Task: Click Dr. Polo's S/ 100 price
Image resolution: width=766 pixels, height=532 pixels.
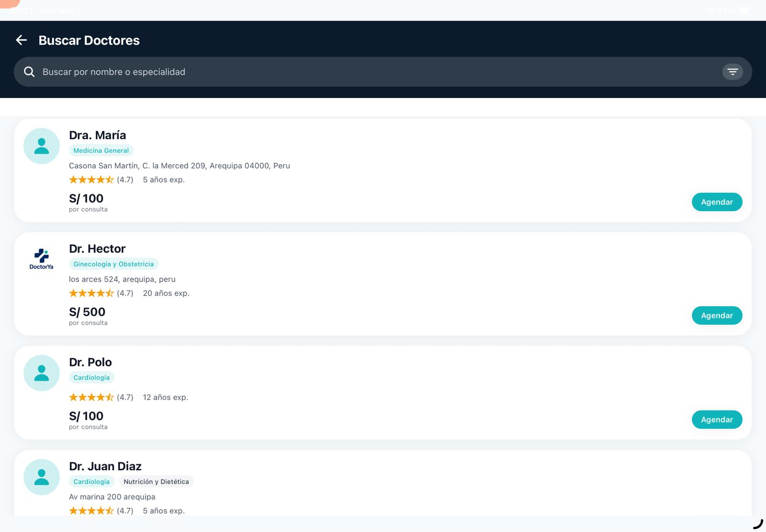Action: 86,416
